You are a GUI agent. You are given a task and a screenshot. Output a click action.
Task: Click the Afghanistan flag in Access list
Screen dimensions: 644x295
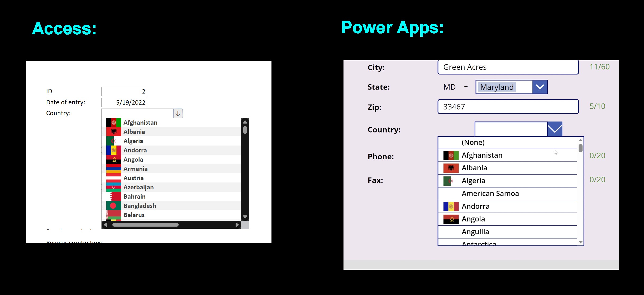[114, 123]
